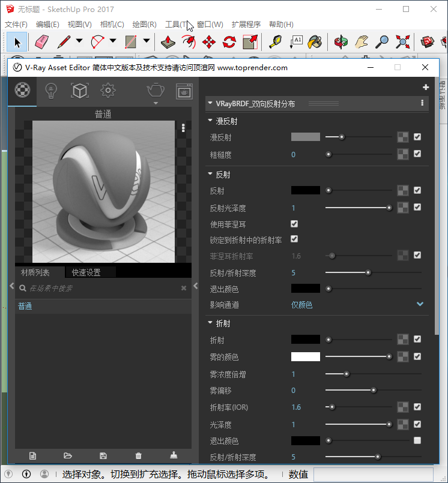Open the 扩展程序 menu
This screenshot has width=448, height=483.
[x=246, y=25]
